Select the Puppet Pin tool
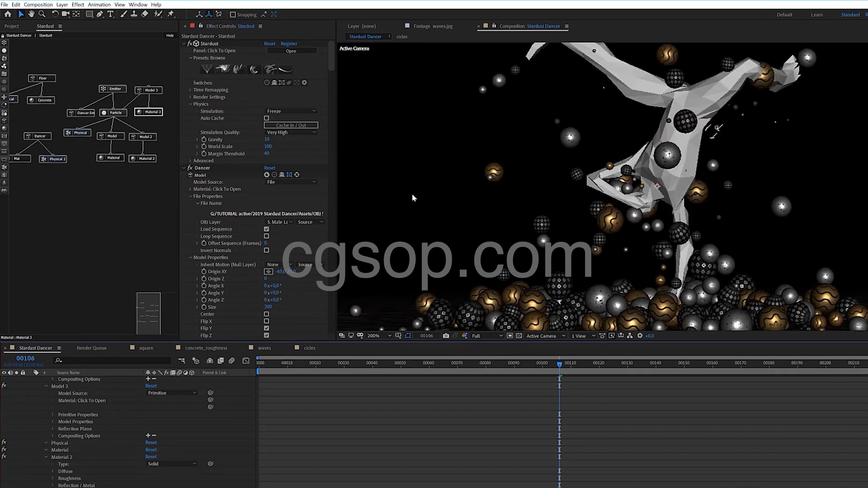 click(x=171, y=14)
